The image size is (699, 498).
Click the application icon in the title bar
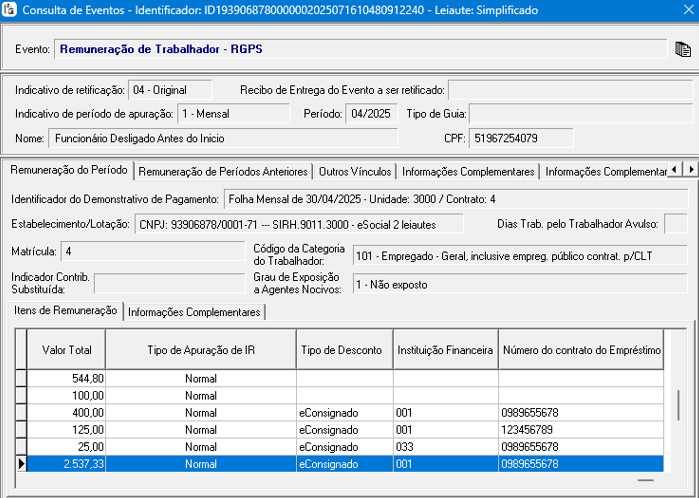(x=10, y=10)
